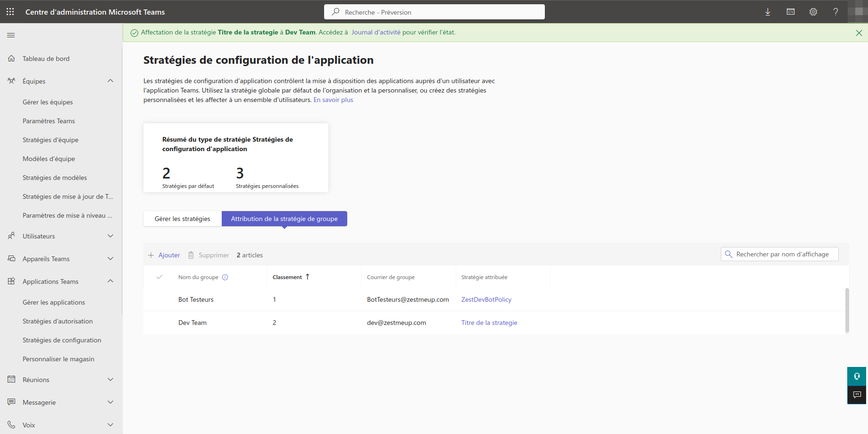The width and height of the screenshot is (868, 434).
Task: Open the app launcher waffle icon
Action: tap(10, 12)
